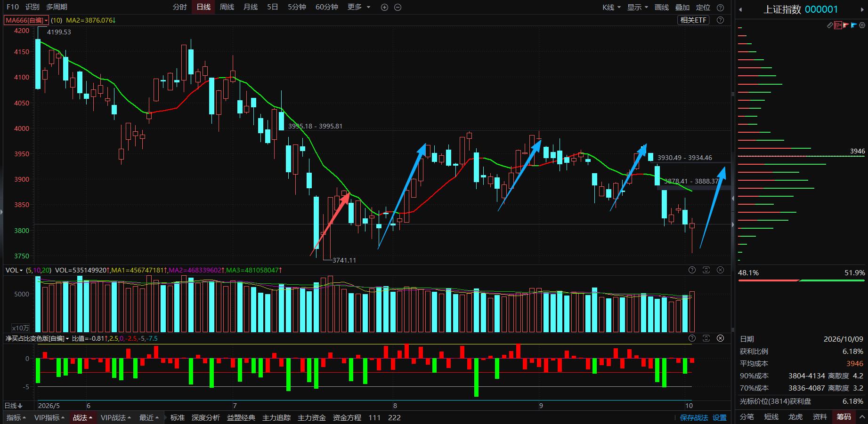
Task: Click the 画线 drawing tool button
Action: (x=662, y=7)
